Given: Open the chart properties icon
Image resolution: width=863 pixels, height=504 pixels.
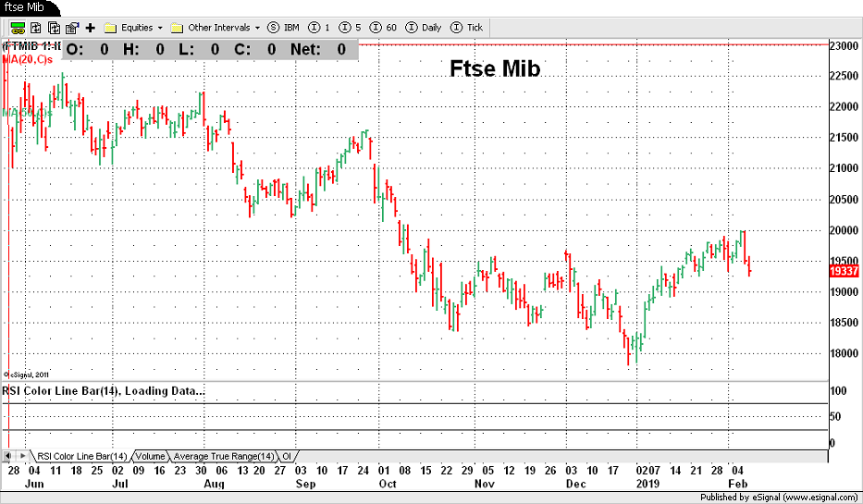Looking at the screenshot, I should click(72, 28).
